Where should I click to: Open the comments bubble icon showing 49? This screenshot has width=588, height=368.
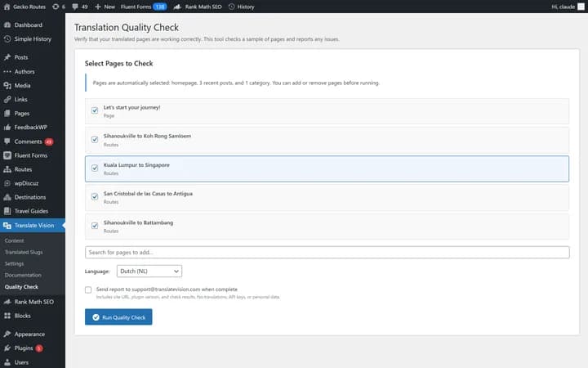[75, 7]
